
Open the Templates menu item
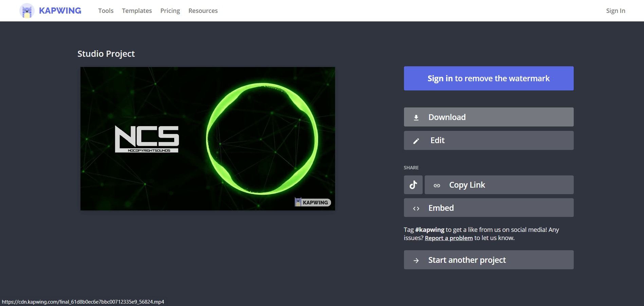(x=137, y=11)
